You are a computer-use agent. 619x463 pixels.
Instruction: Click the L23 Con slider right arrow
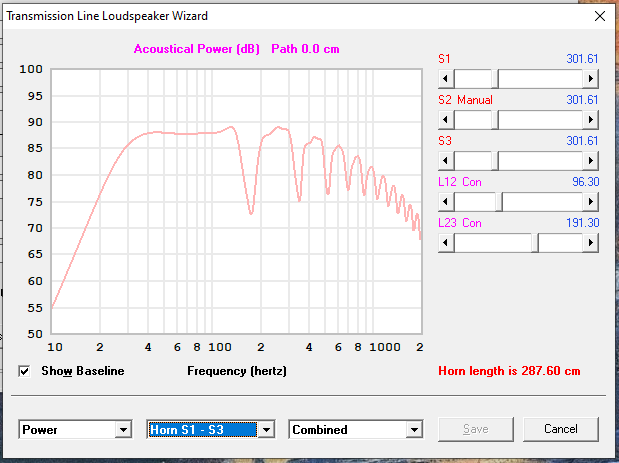[x=591, y=243]
